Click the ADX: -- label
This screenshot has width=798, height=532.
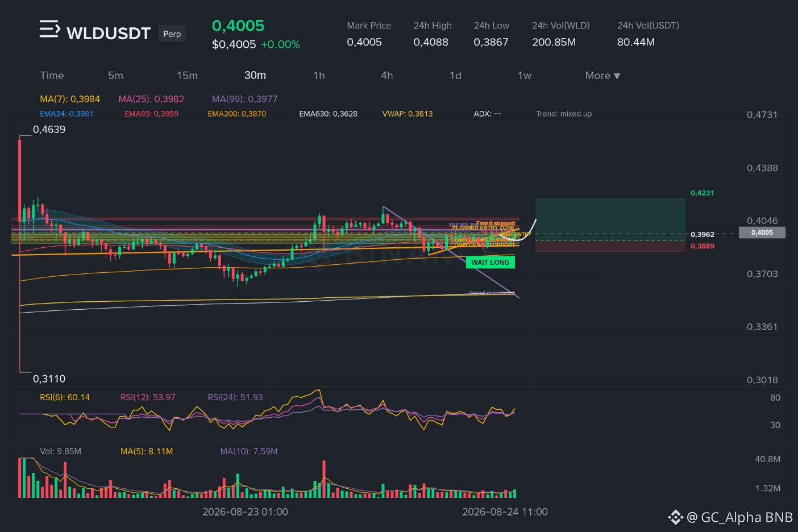point(487,114)
